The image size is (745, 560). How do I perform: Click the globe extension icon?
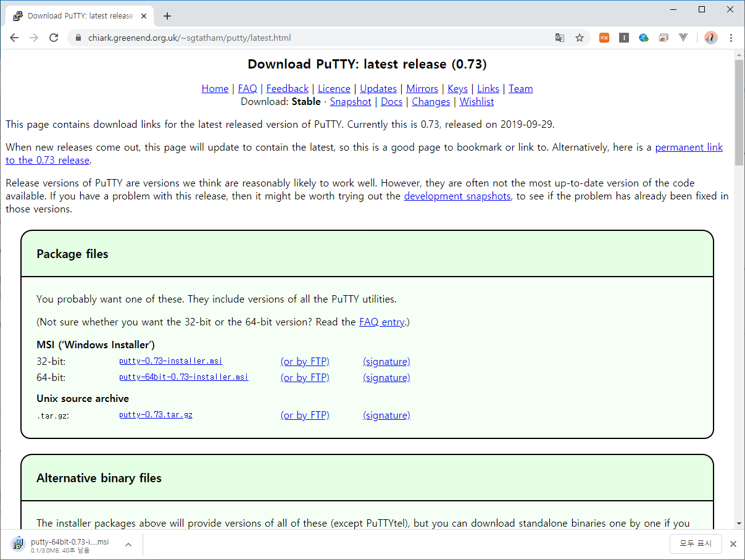coord(644,38)
